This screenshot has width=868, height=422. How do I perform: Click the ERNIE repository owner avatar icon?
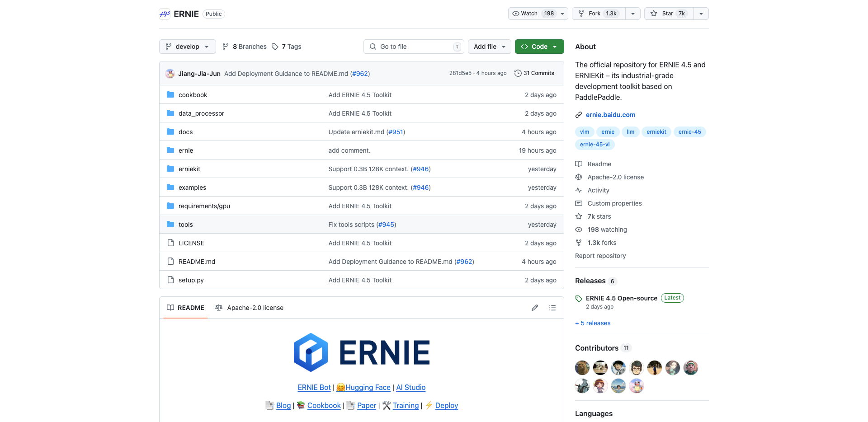tap(165, 14)
